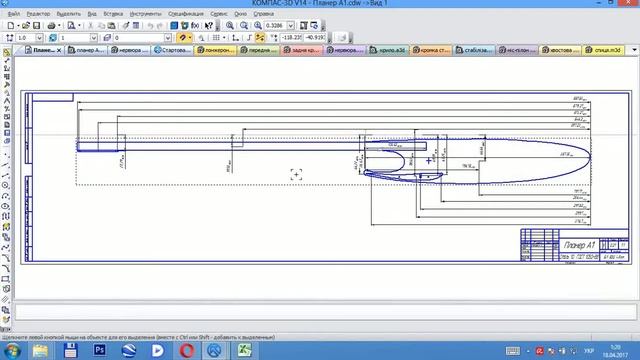This screenshot has width=640, height=360.
Task: Click the Планер А1 title block text
Action: click(579, 245)
